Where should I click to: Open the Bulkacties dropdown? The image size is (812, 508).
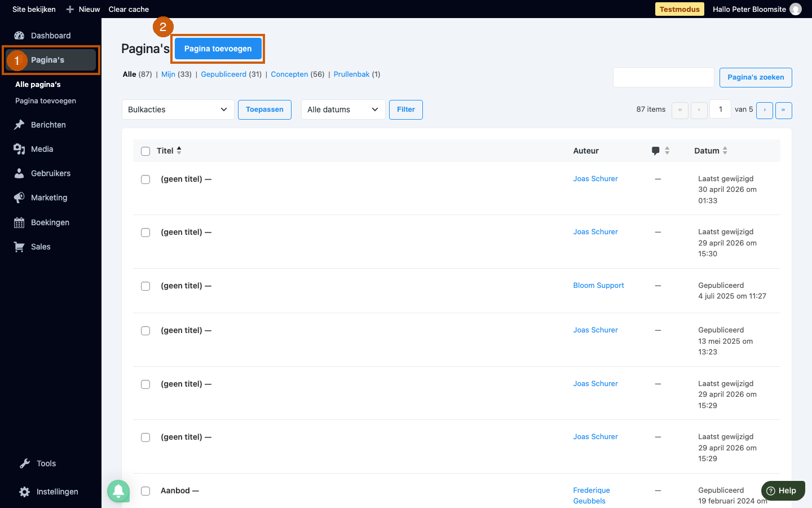(178, 110)
